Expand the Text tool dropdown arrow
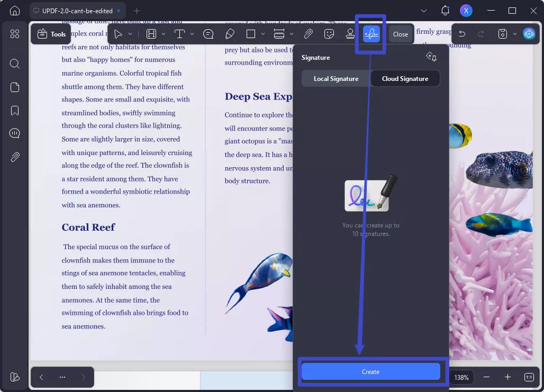 coord(192,34)
